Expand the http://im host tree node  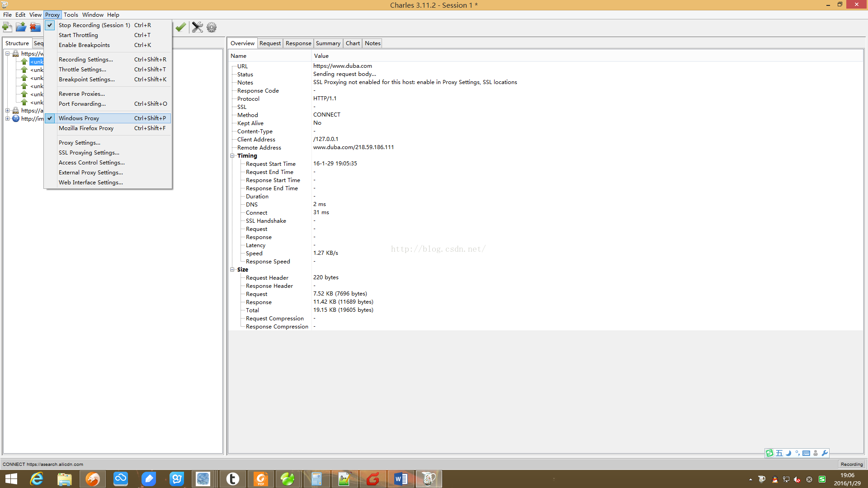coord(7,118)
